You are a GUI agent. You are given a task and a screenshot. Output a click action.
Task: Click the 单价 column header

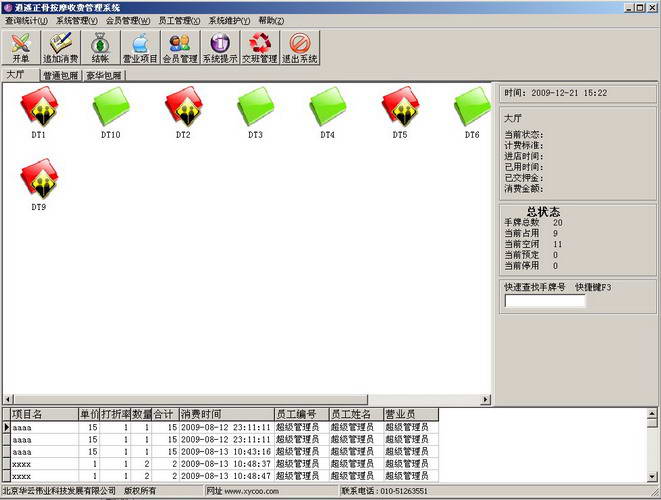(x=89, y=414)
